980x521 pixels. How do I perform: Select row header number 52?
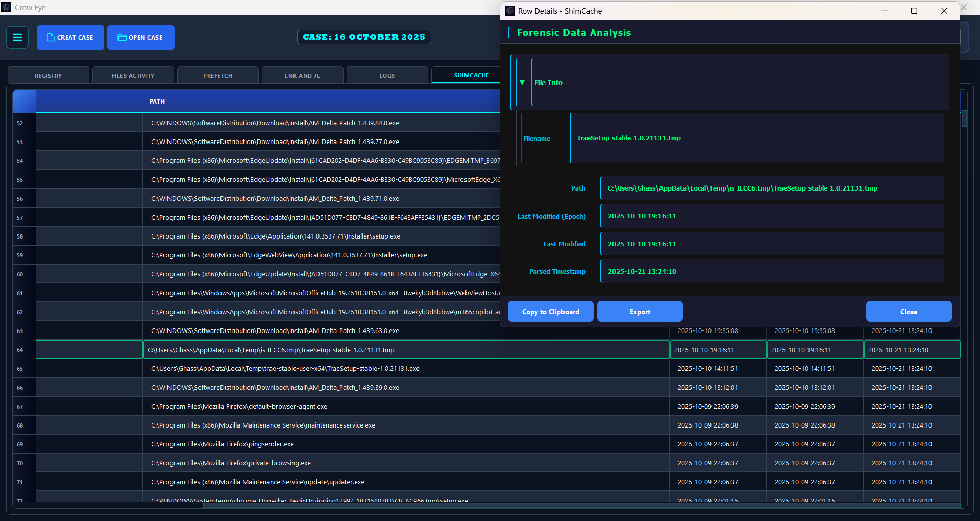tap(24, 123)
